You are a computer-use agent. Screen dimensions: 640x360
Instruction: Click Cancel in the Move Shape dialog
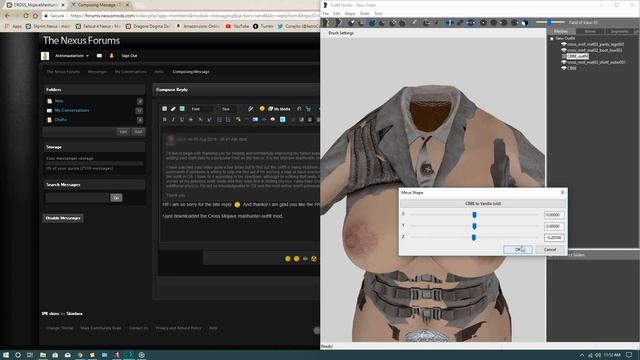(x=550, y=249)
